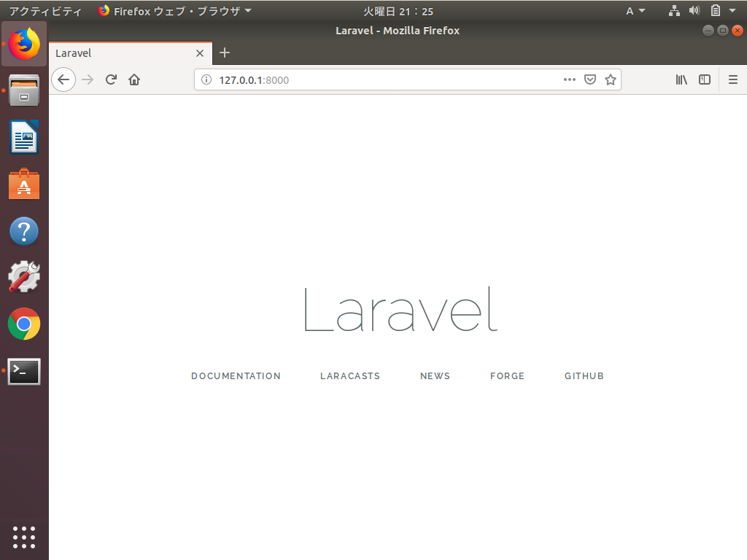The height and width of the screenshot is (560, 747).
Task: Expand the system menu arrow
Action: pos(732,11)
